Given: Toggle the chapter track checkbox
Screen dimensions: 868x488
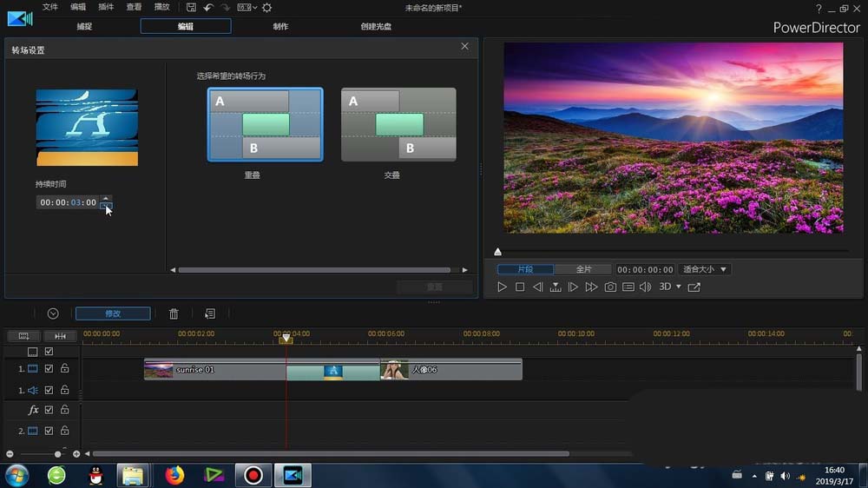Looking at the screenshot, I should (49, 351).
